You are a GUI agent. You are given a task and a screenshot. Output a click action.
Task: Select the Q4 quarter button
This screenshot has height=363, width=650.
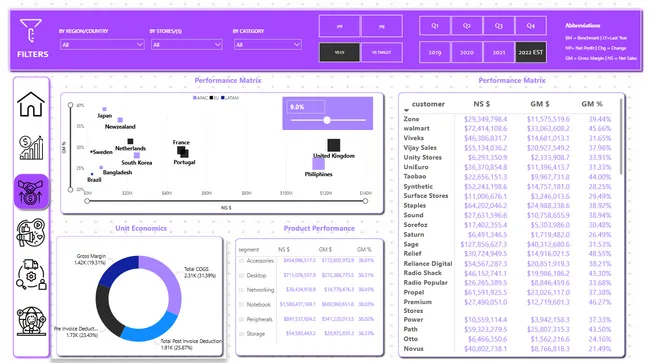click(x=531, y=26)
